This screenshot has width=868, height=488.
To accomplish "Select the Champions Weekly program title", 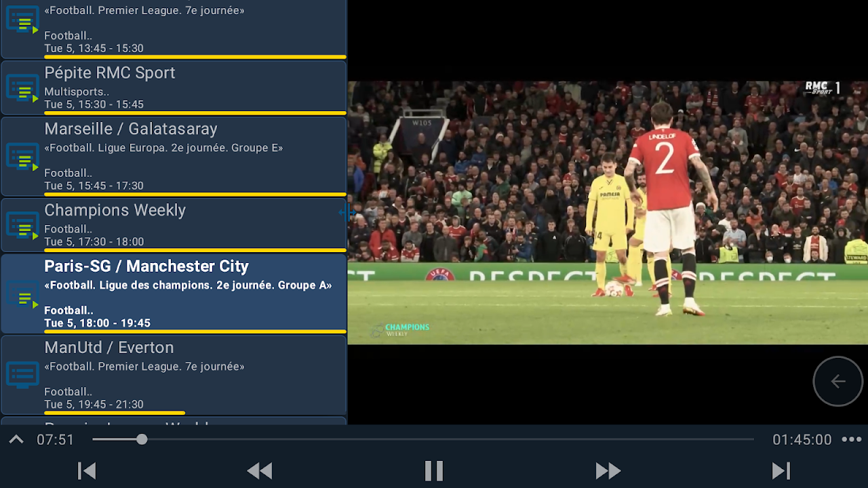I will tap(115, 210).
